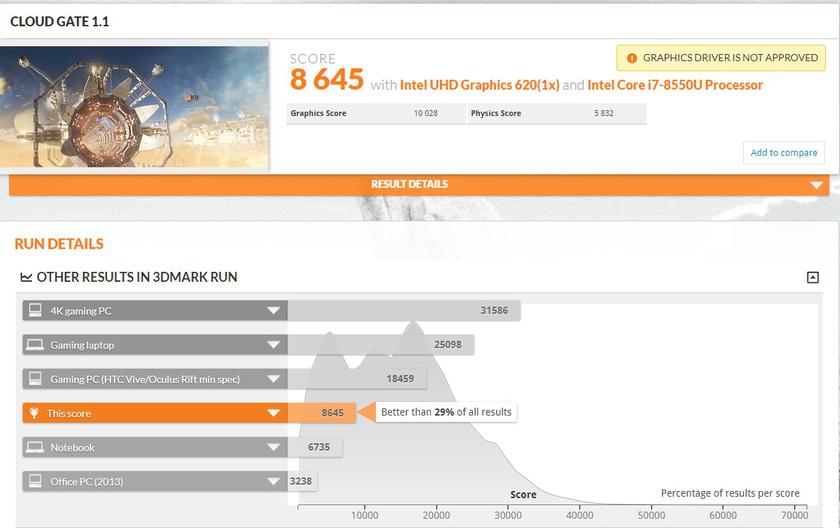Screen dimensions: 840x528
Task: Open the Notebook dropdown arrow
Action: click(x=273, y=447)
